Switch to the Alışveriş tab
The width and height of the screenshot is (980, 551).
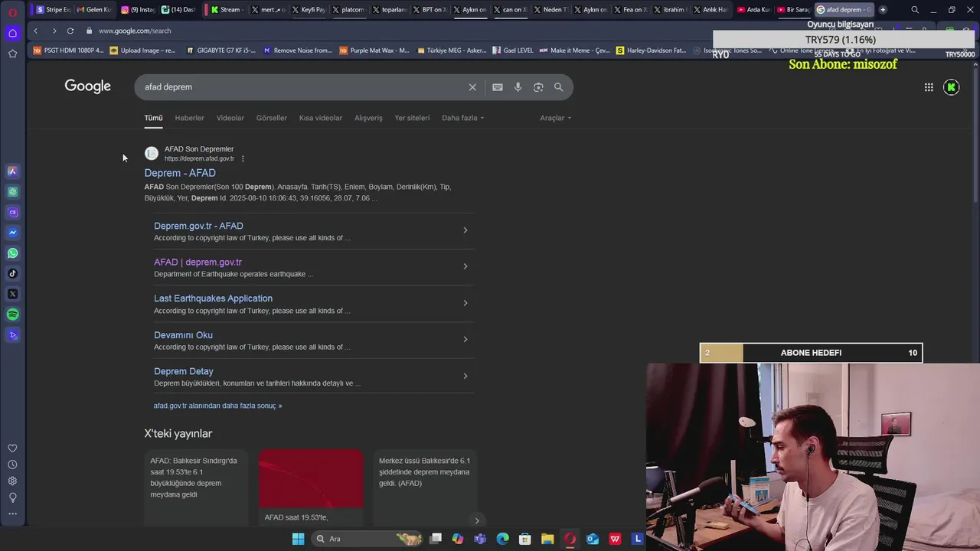pyautogui.click(x=368, y=118)
